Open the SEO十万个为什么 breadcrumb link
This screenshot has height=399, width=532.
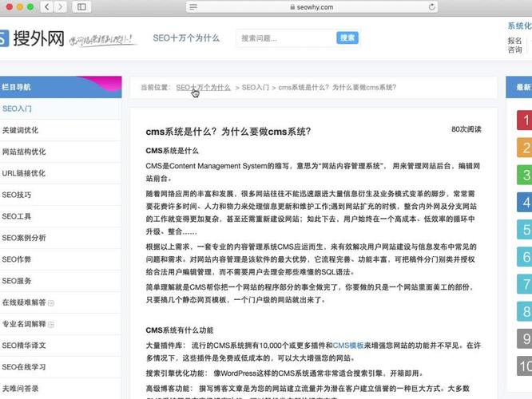(203, 88)
